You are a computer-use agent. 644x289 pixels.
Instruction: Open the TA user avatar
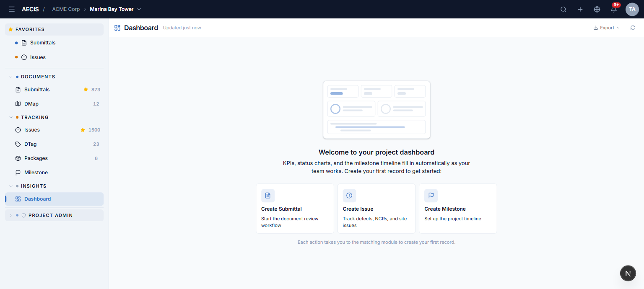(x=632, y=9)
